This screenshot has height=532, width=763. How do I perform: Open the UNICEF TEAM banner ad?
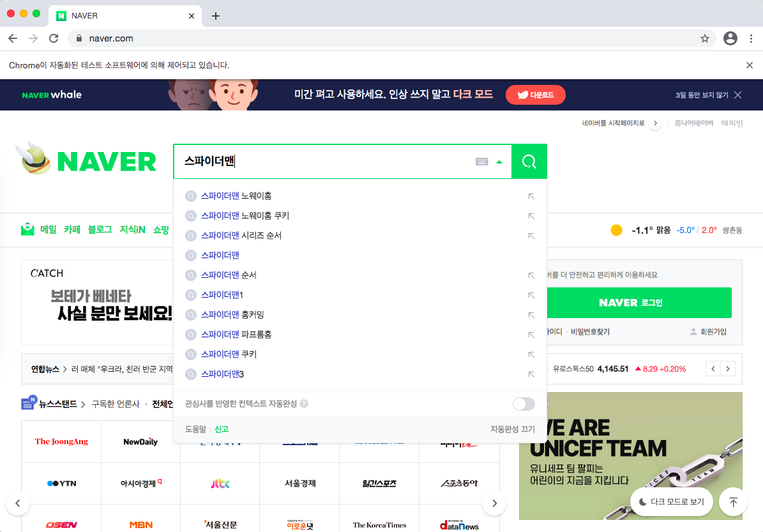pos(631,456)
